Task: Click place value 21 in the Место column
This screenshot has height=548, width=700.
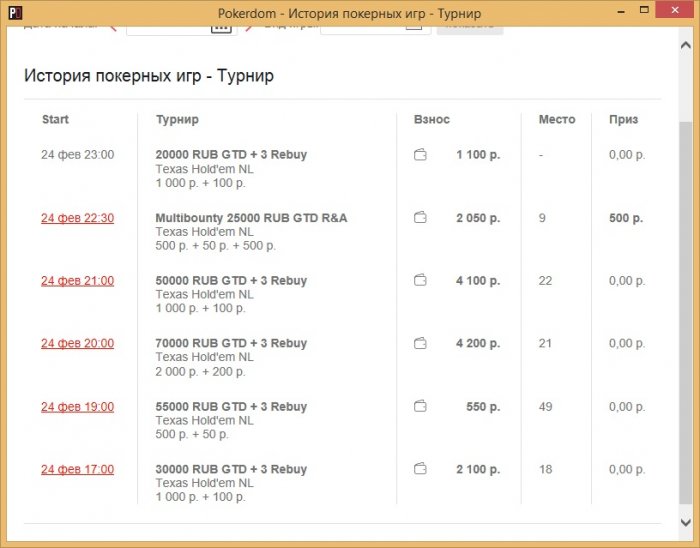Action: [x=546, y=343]
